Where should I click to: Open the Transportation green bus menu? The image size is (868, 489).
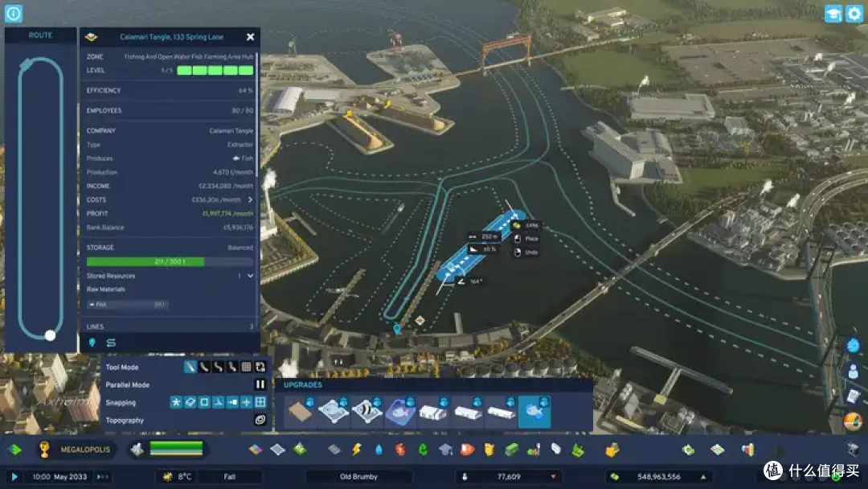coord(511,450)
